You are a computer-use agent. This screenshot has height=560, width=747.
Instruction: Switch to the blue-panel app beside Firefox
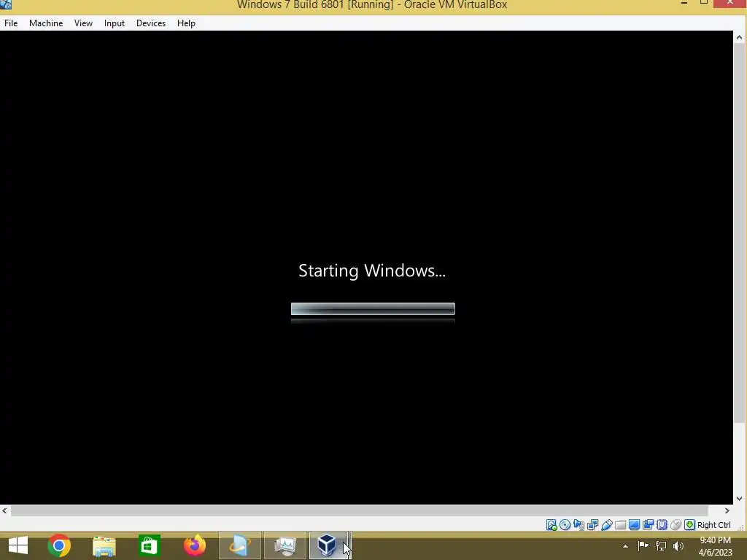click(239, 545)
